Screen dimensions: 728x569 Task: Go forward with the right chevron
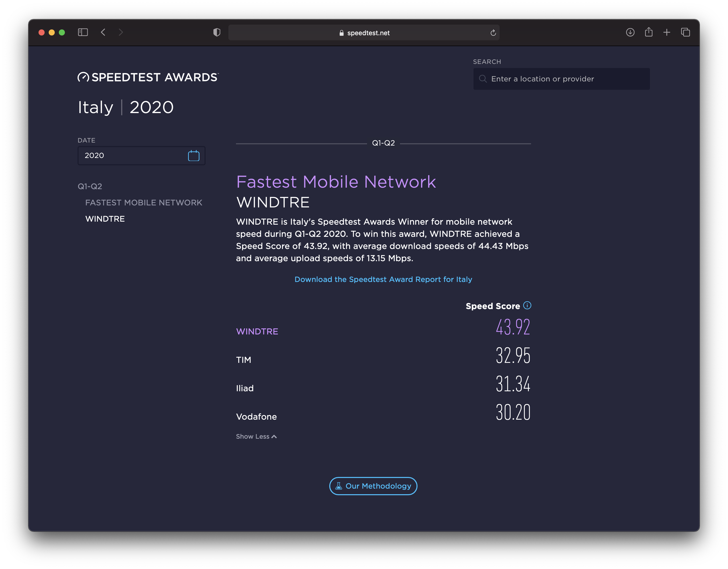click(x=121, y=32)
